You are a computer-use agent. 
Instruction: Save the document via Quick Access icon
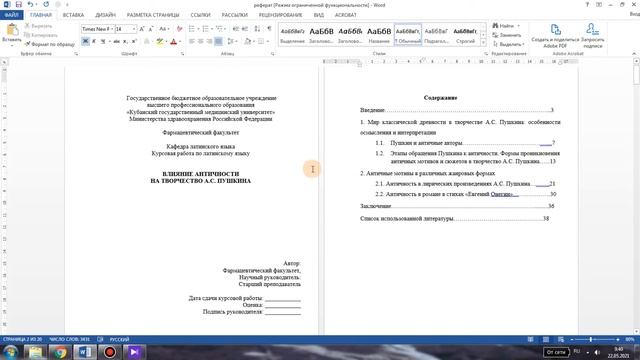(18, 4)
